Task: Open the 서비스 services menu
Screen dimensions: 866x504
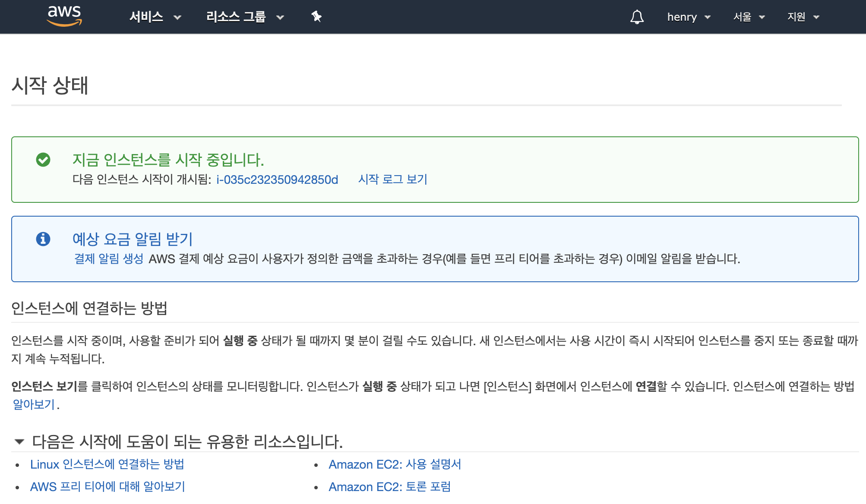Action: (155, 17)
